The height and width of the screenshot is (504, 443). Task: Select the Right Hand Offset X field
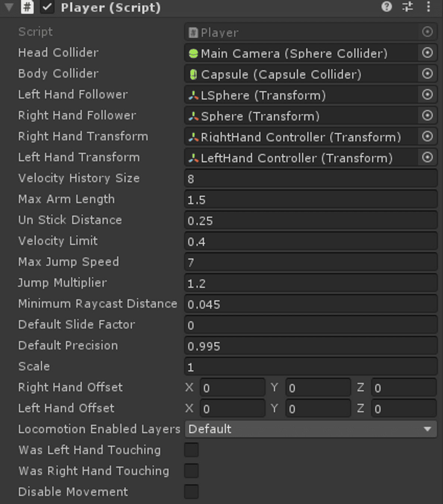click(232, 388)
